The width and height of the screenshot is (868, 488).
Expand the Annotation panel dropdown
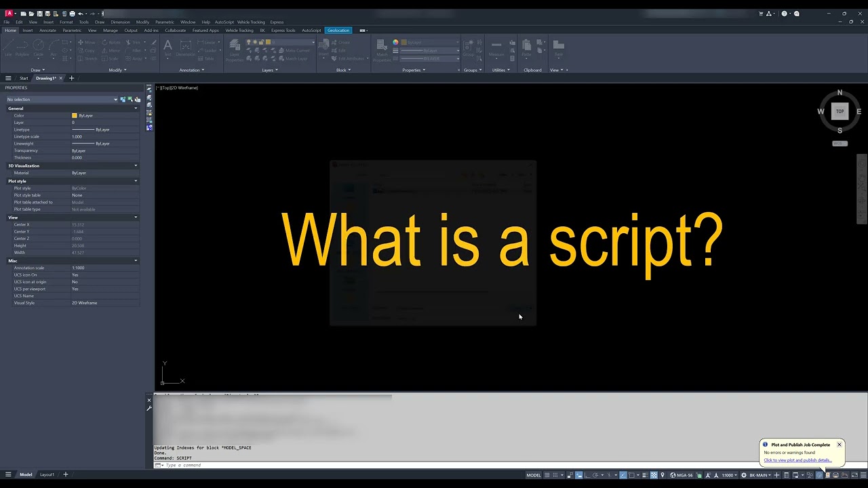(192, 70)
